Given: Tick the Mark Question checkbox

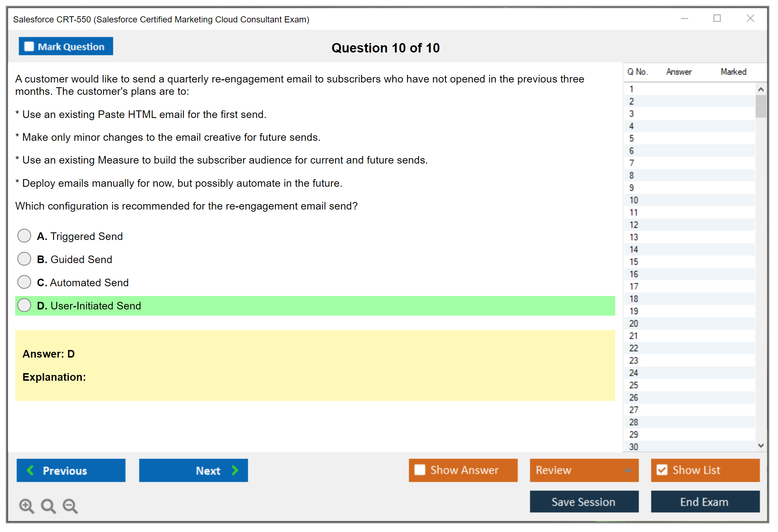Looking at the screenshot, I should (x=29, y=46).
